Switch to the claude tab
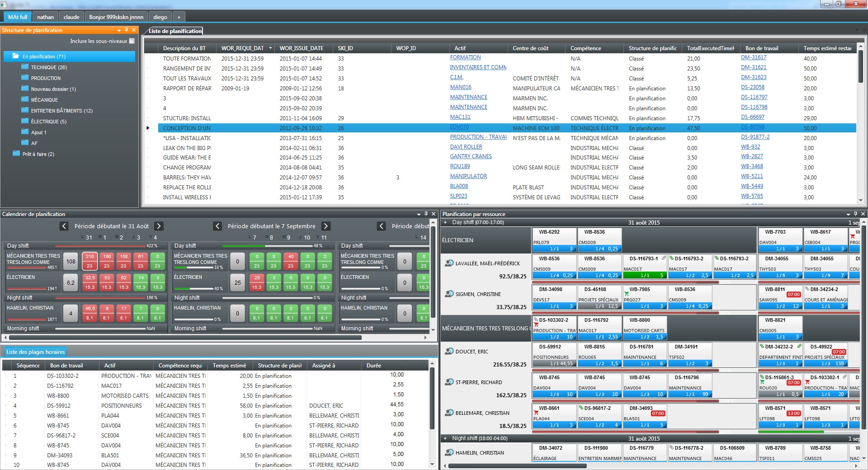 coord(71,17)
